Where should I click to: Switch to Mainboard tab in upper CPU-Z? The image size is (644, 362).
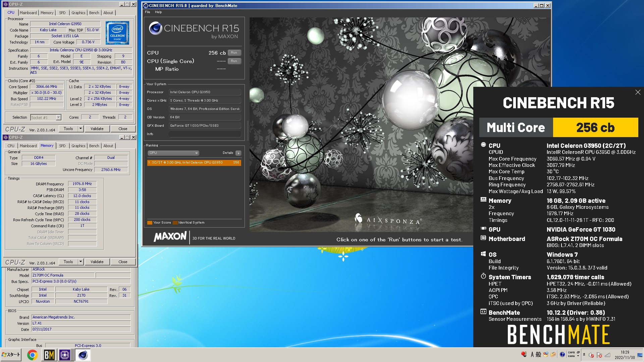point(28,13)
